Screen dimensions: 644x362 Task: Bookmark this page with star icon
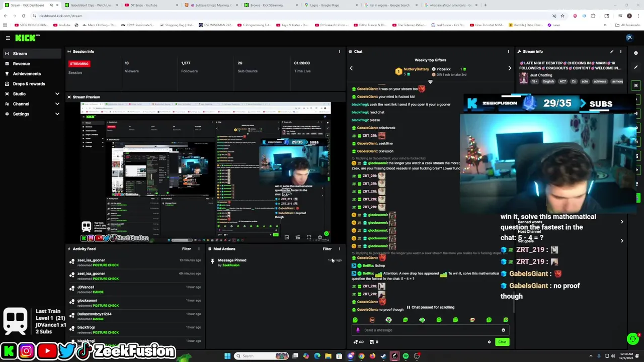[562, 16]
